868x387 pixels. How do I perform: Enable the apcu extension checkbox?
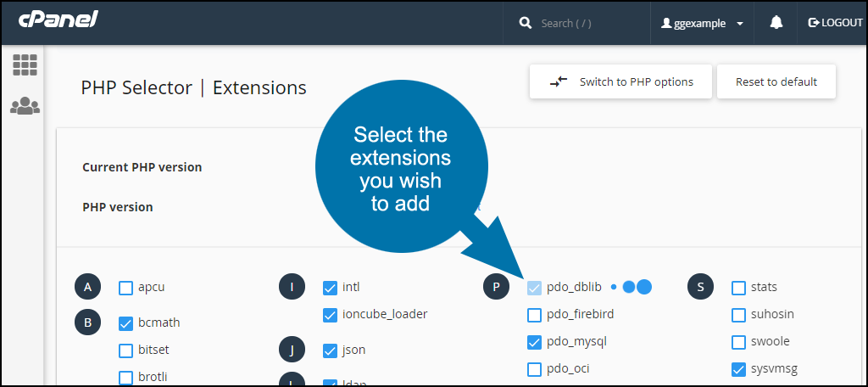(126, 288)
